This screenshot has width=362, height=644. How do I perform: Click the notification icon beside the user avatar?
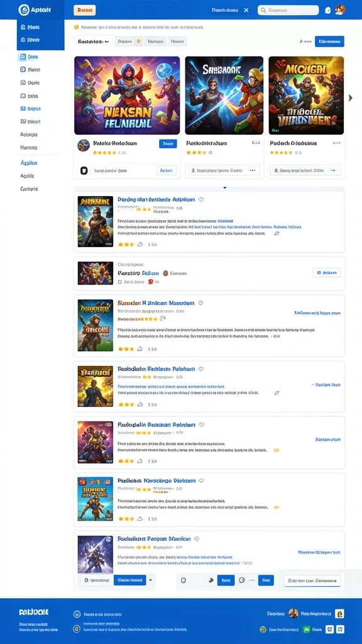(x=327, y=10)
